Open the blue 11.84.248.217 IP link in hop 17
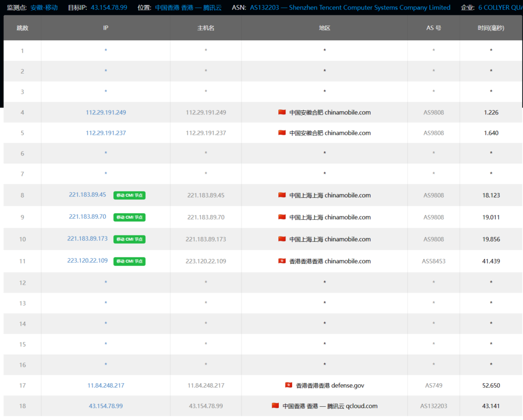This screenshot has height=420, width=523. tap(106, 385)
